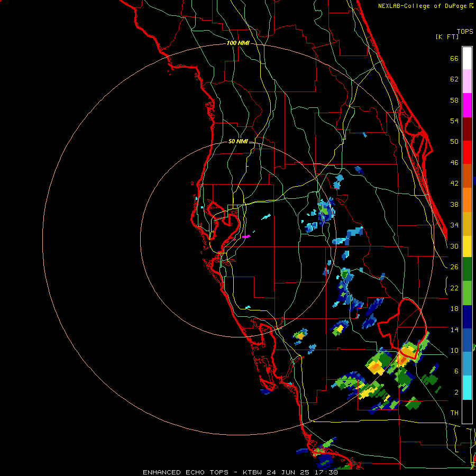This screenshot has height=476, width=476.
Task: Click the medium blue 18 kft legend swatch
Action: (x=467, y=340)
